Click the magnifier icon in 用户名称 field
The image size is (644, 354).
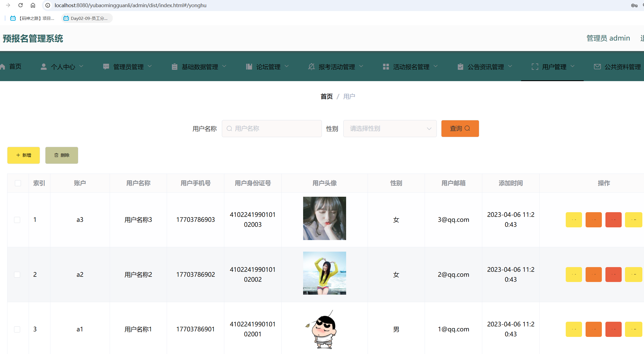(x=229, y=129)
